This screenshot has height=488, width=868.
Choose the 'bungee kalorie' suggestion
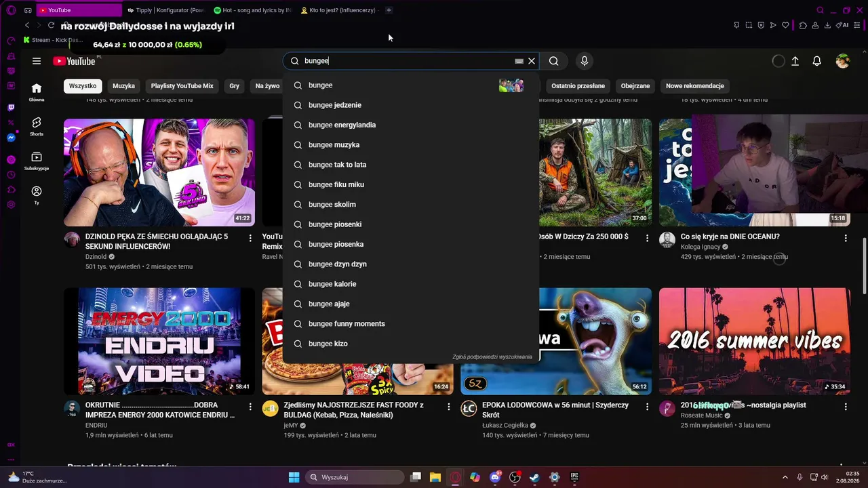tap(411, 284)
